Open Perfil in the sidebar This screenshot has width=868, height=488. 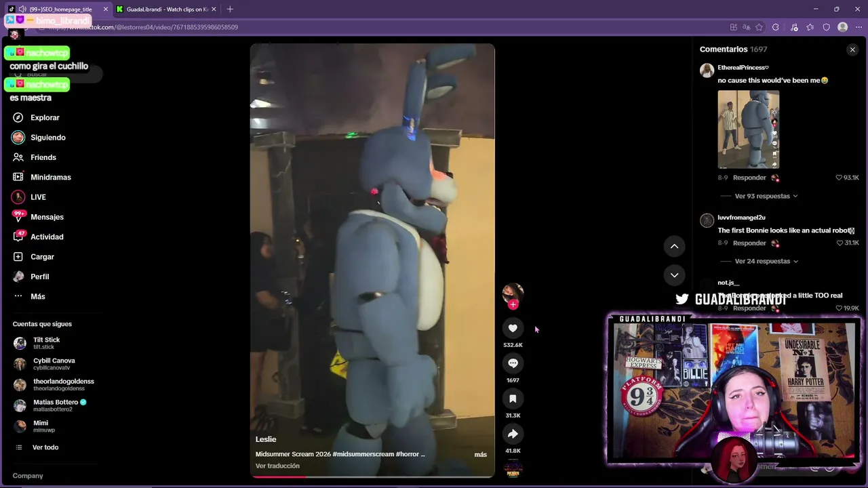point(31,277)
